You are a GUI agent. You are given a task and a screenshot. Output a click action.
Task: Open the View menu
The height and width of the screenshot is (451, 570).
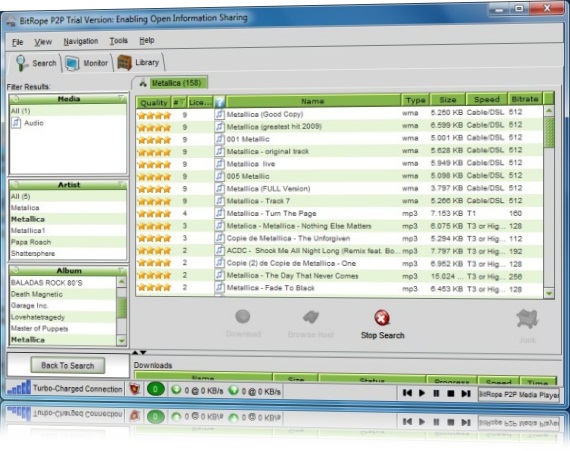pyautogui.click(x=43, y=42)
